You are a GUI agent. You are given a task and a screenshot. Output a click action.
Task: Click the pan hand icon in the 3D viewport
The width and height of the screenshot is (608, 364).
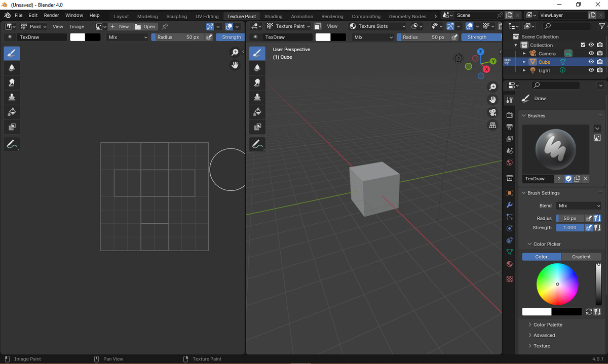(x=492, y=100)
